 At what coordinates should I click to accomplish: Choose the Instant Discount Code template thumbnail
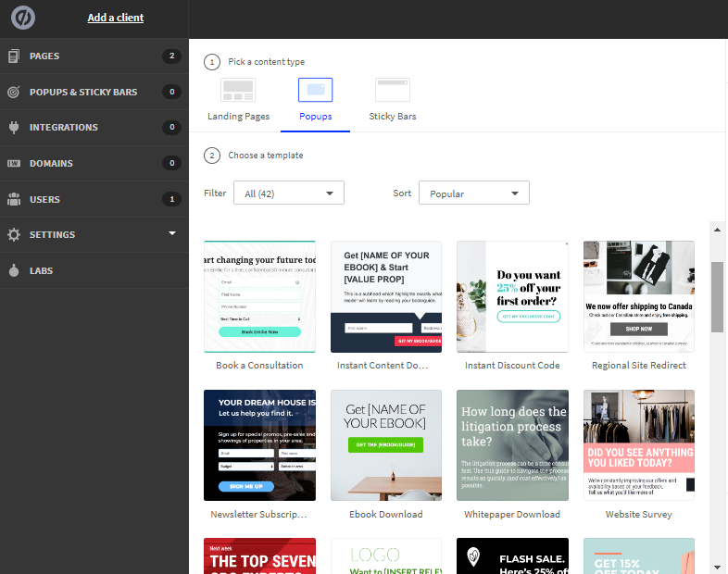(x=512, y=296)
